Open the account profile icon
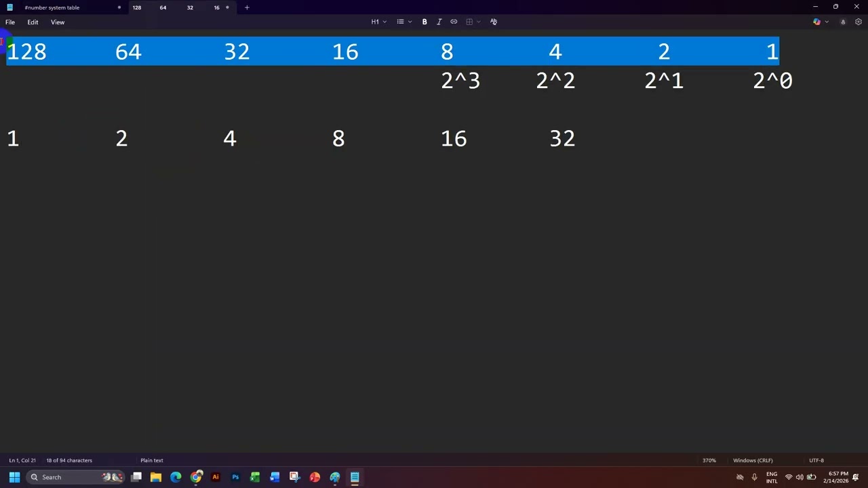Image resolution: width=868 pixels, height=488 pixels. [843, 22]
